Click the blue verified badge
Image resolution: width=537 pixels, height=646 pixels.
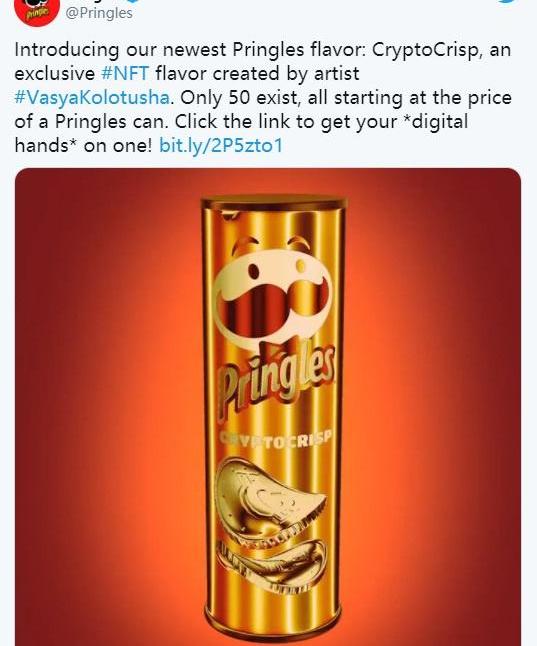pos(134,1)
